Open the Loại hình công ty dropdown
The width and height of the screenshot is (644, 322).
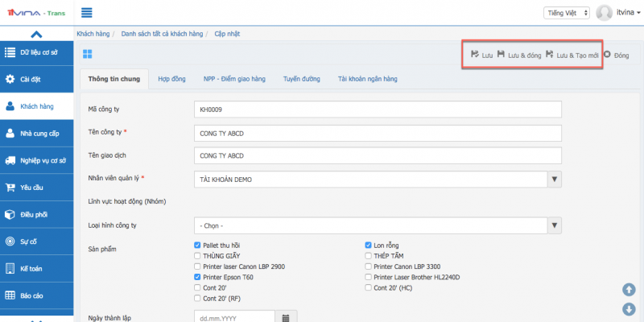coord(554,225)
